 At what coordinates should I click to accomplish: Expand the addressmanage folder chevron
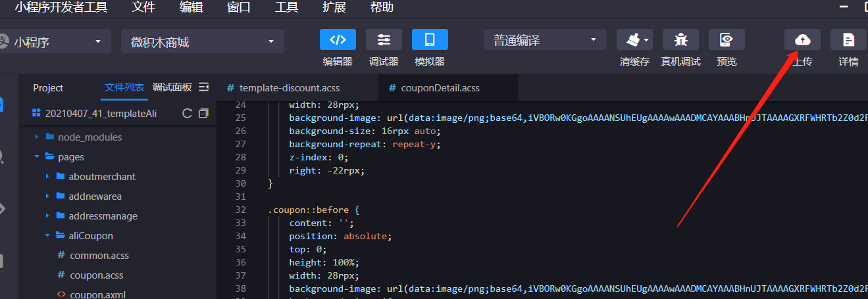click(47, 216)
